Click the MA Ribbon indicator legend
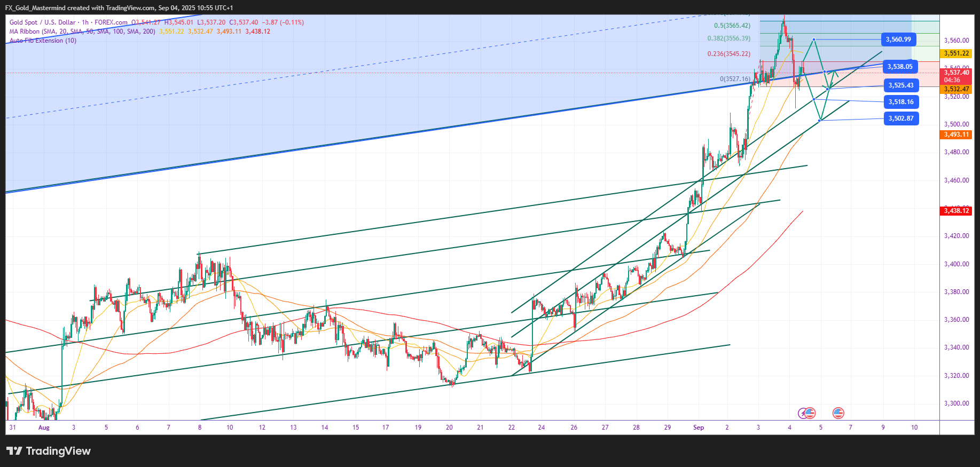 pos(82,31)
